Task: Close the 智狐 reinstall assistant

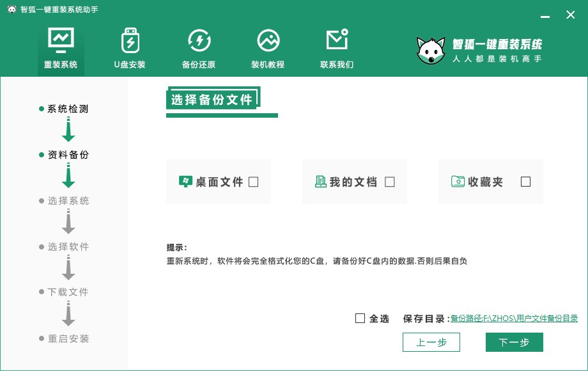Action: [570, 15]
